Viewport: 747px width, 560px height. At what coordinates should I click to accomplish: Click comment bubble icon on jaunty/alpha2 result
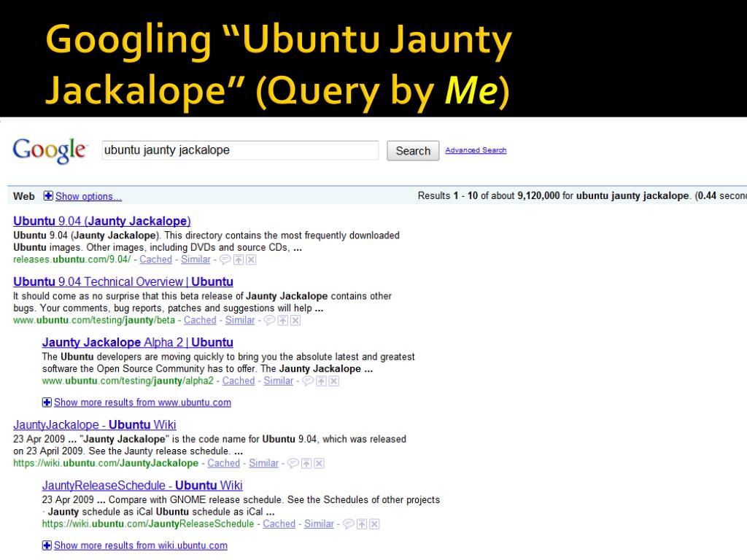[x=309, y=381]
